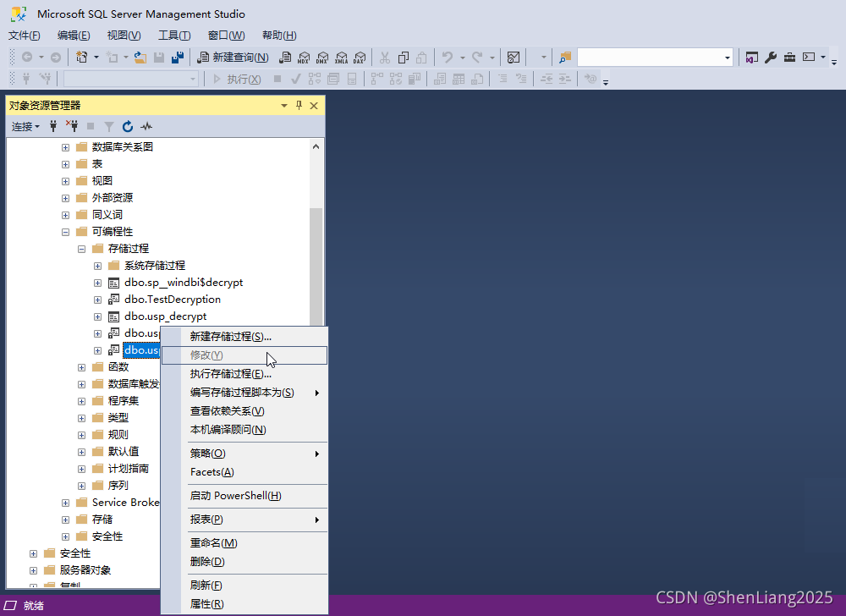Create a new MDX query
846x616 pixels.
coord(304,57)
